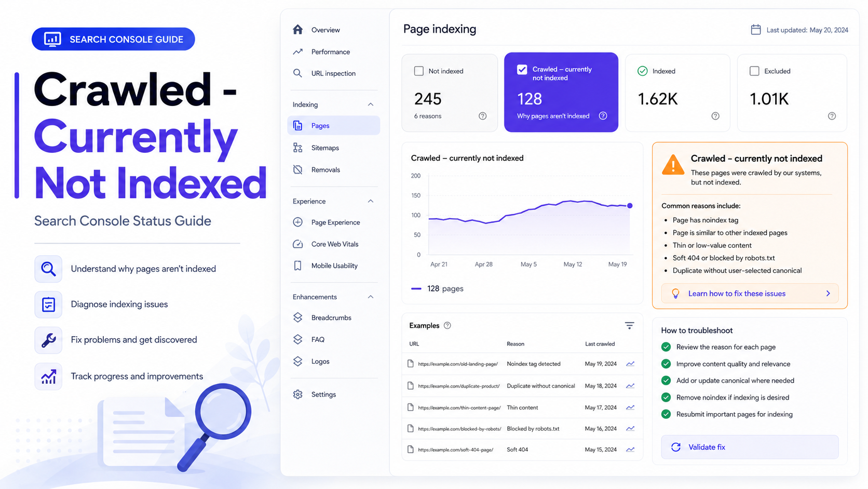This screenshot has width=868, height=489.
Task: Click the Overview home icon
Action: 297,30
